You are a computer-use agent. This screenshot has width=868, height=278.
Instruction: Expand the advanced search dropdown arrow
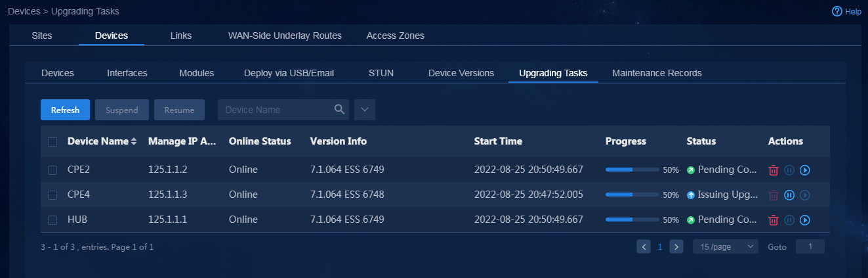click(365, 110)
